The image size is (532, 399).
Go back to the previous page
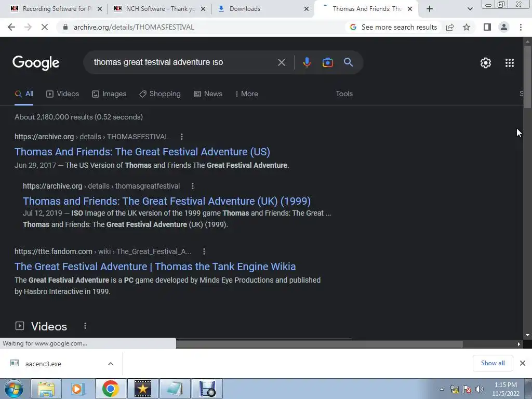point(11,27)
